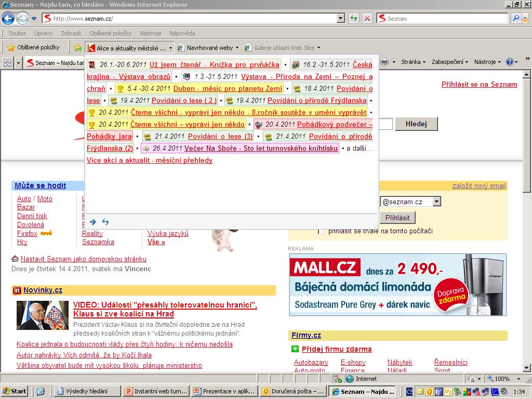Viewport: 532px width, 399px height.
Task: Open the Help question mark icon
Action: point(509,62)
